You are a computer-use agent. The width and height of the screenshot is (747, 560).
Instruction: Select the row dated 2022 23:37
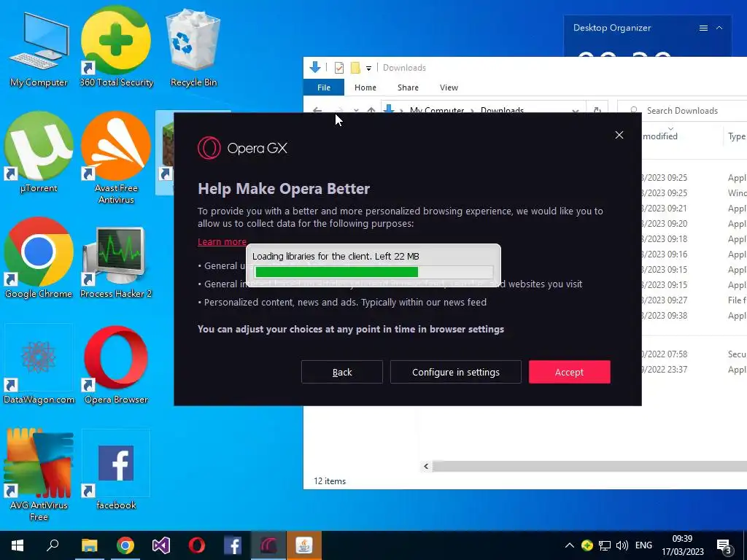[694, 370]
